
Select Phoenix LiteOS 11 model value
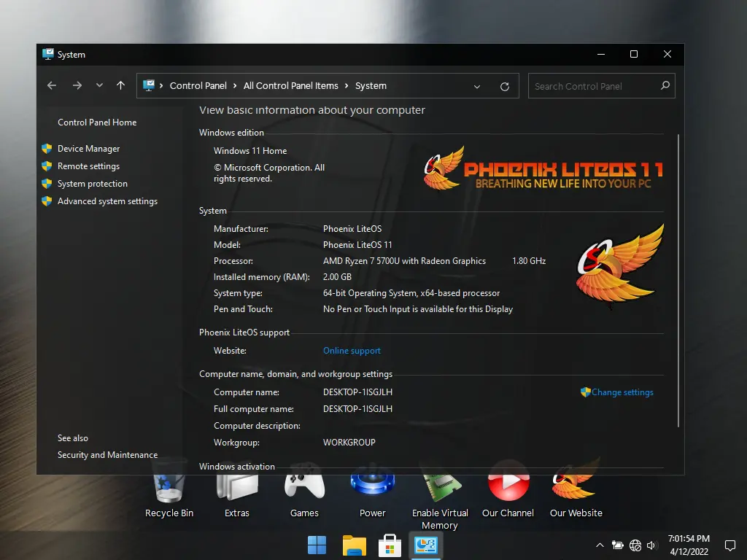pos(357,245)
